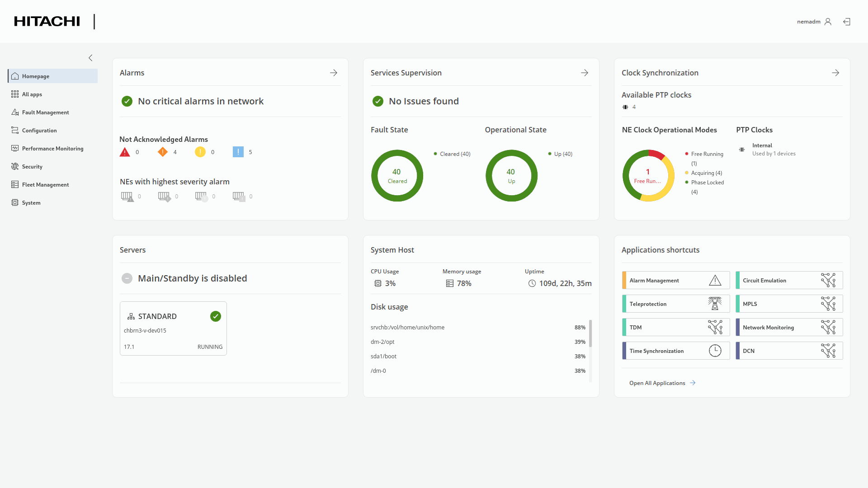Screen dimensions: 868x488
Task: Open Performance Monitoring menu item
Action: pyautogui.click(x=52, y=149)
